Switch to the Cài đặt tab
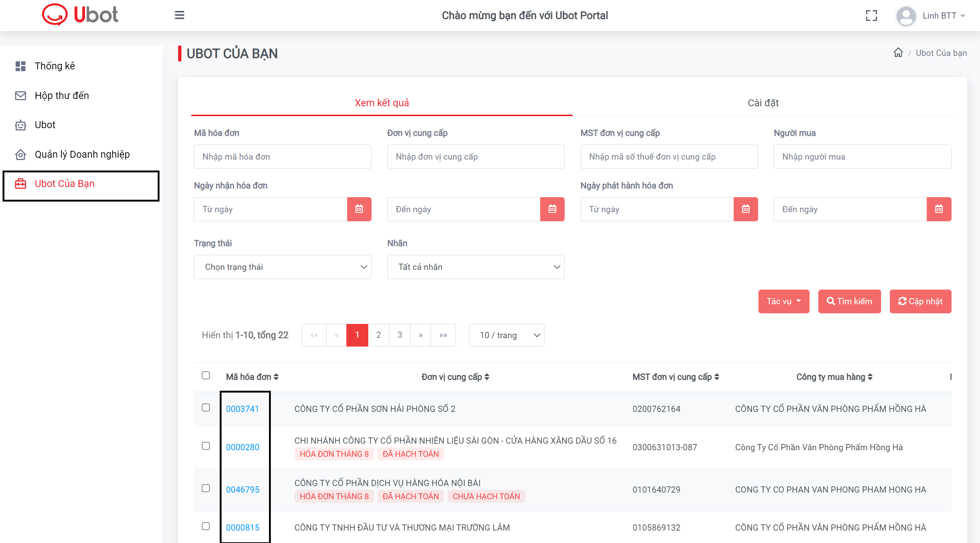The width and height of the screenshot is (980, 543). (x=763, y=103)
